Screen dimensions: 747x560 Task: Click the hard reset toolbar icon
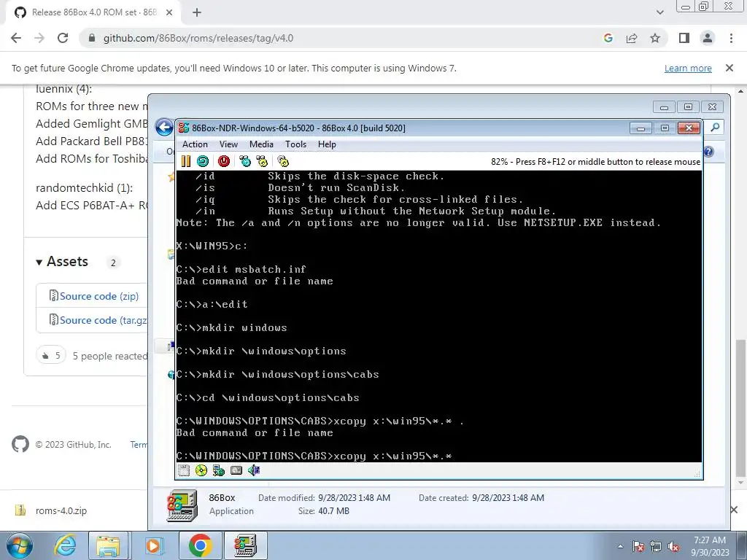[x=203, y=161]
